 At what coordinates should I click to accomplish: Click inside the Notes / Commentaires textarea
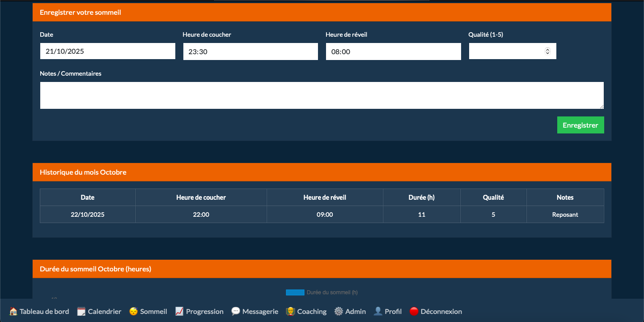(x=322, y=95)
